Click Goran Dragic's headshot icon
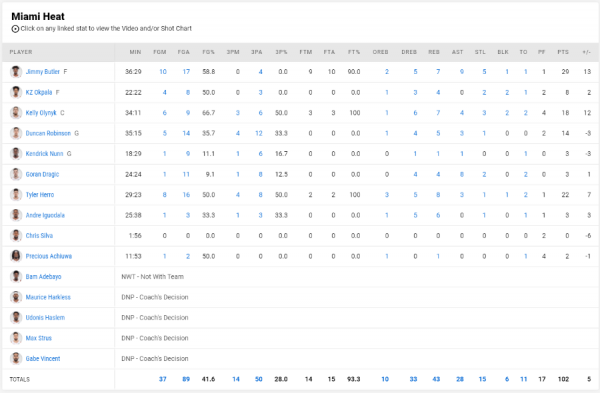Viewport: 600px width, 393px height. pos(16,174)
